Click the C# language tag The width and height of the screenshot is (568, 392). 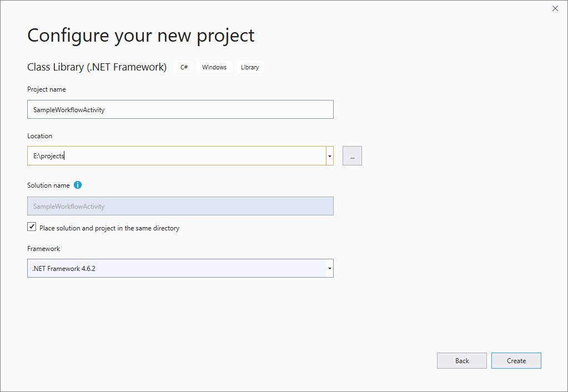pos(184,67)
